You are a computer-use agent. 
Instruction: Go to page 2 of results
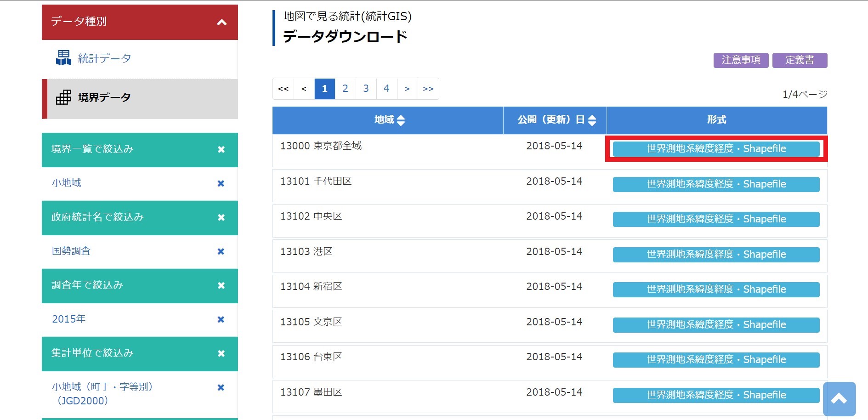[x=345, y=89]
